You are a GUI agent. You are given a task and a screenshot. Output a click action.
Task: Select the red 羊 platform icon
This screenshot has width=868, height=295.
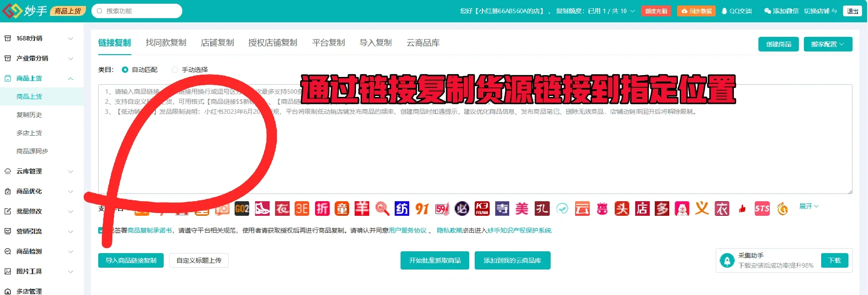[362, 209]
